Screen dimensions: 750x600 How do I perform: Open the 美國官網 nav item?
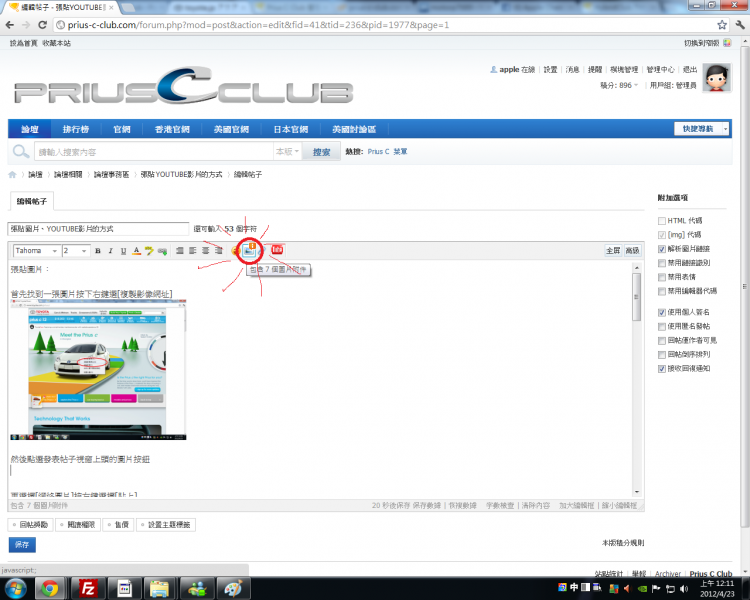tap(231, 129)
